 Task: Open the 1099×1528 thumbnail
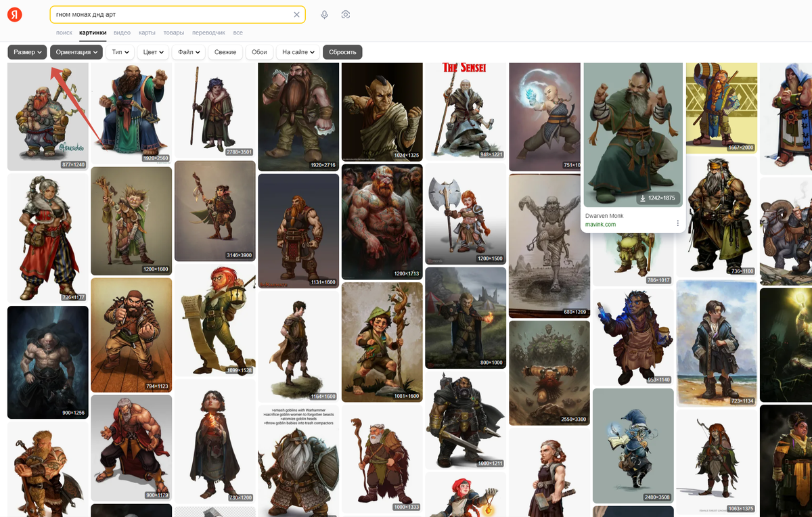click(215, 320)
